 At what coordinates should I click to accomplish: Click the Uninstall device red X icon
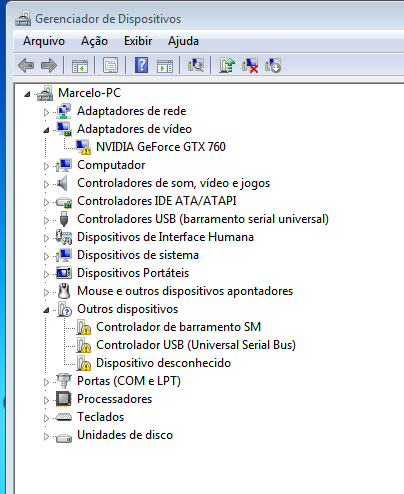coord(250,65)
